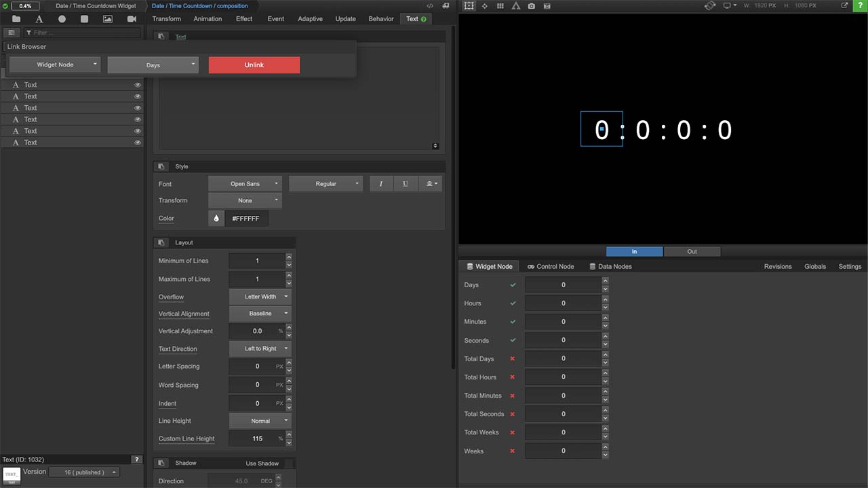Enable the Weeks field via its red X
Viewport: 868px width, 488px height.
pyautogui.click(x=513, y=451)
